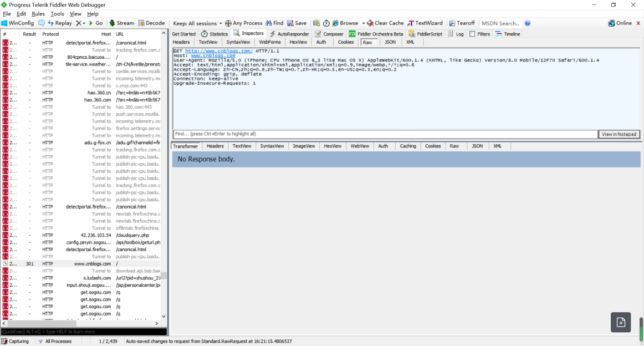The height and width of the screenshot is (346, 644).
Task: Open the Keep: All sessions dropdown
Action: [197, 23]
